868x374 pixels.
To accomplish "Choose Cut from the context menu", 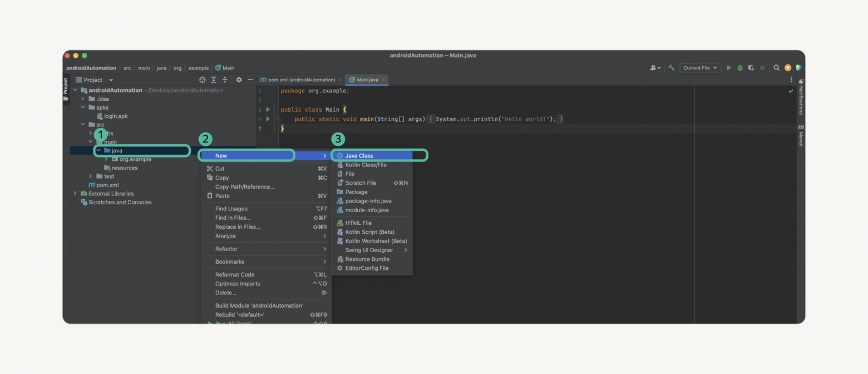I will (x=266, y=169).
